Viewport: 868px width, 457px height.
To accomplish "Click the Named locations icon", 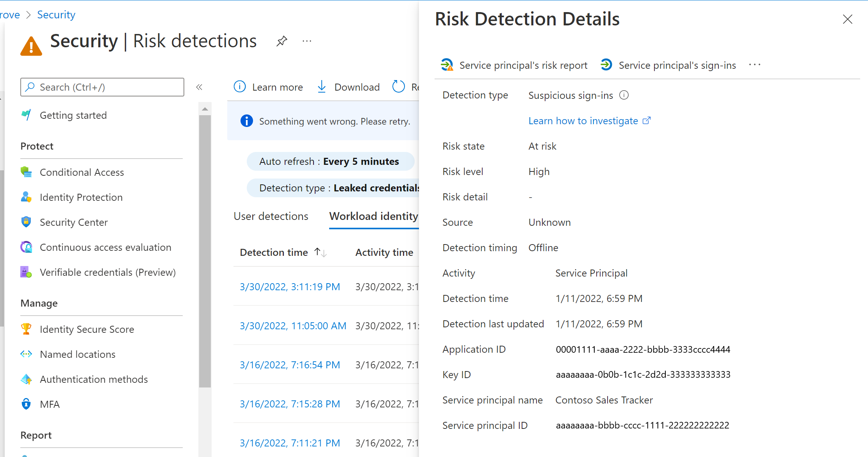I will [x=27, y=354].
